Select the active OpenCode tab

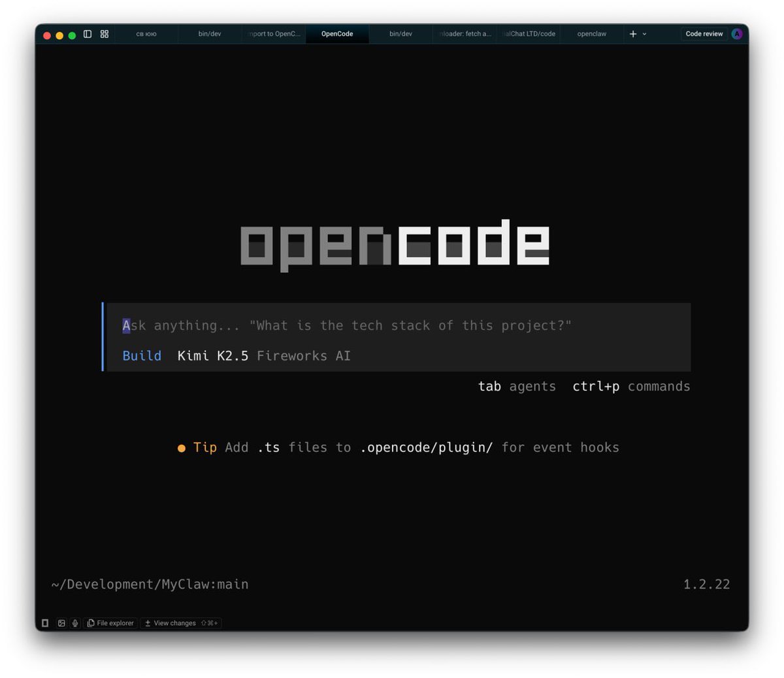point(337,34)
